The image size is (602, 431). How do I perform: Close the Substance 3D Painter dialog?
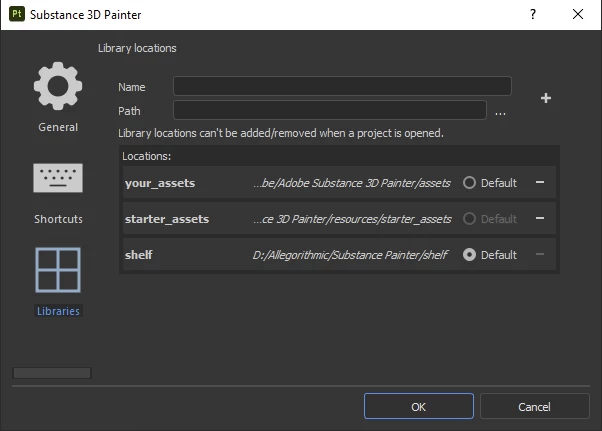click(578, 14)
